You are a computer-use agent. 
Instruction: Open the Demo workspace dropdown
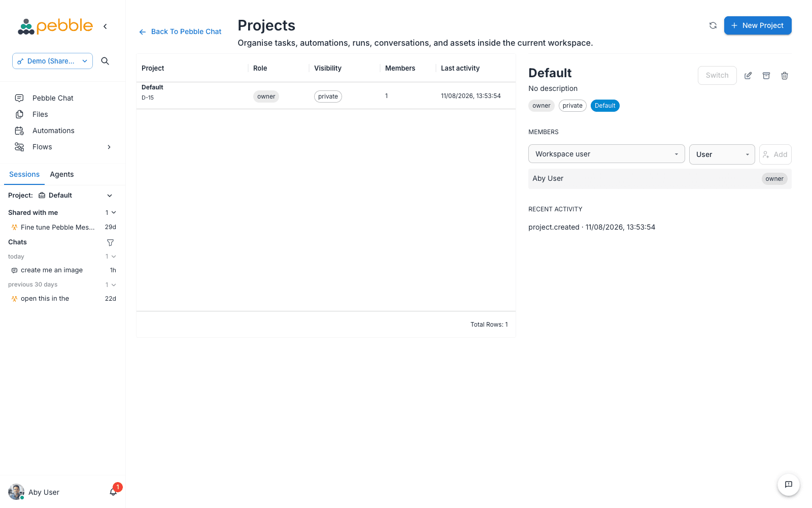[52, 61]
